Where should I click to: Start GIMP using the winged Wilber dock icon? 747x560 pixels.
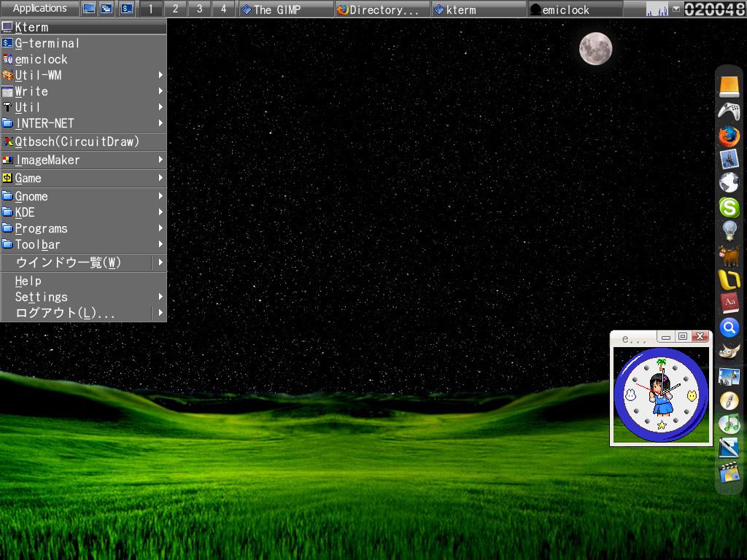point(729,352)
